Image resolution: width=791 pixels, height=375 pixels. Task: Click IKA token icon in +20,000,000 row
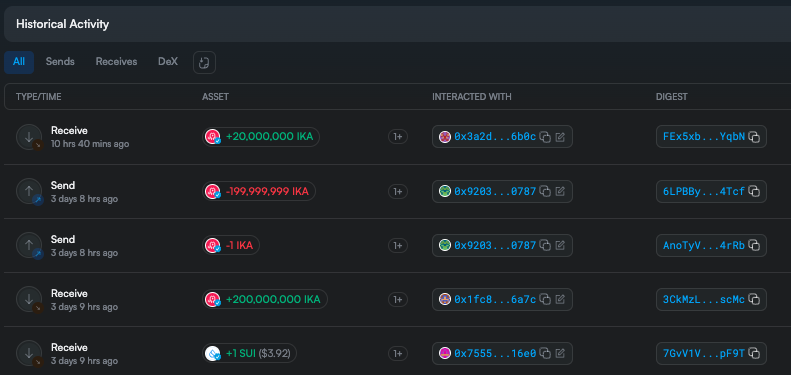pyautogui.click(x=213, y=137)
